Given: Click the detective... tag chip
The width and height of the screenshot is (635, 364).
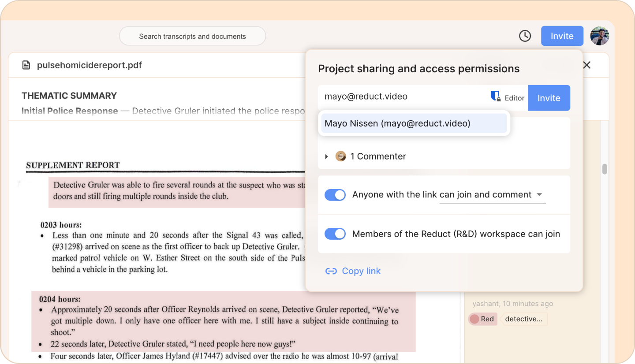Looking at the screenshot, I should tap(523, 319).
